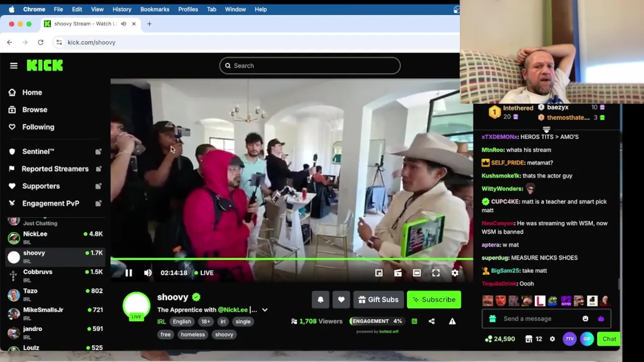Expand the stream title chevron
The height and width of the screenshot is (362, 644).
pyautogui.click(x=265, y=310)
